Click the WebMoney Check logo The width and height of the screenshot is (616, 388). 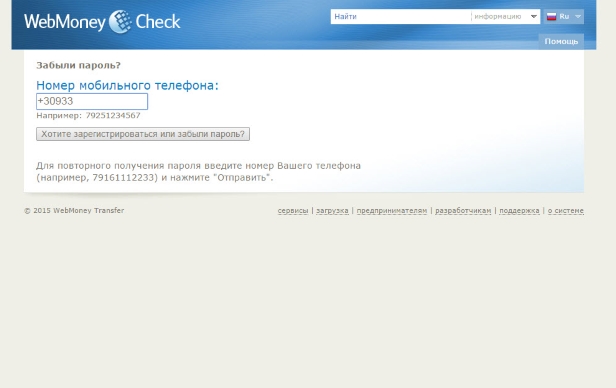tap(102, 21)
